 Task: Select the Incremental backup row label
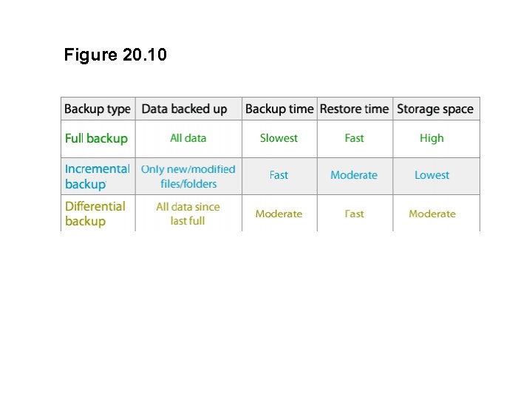[97, 177]
